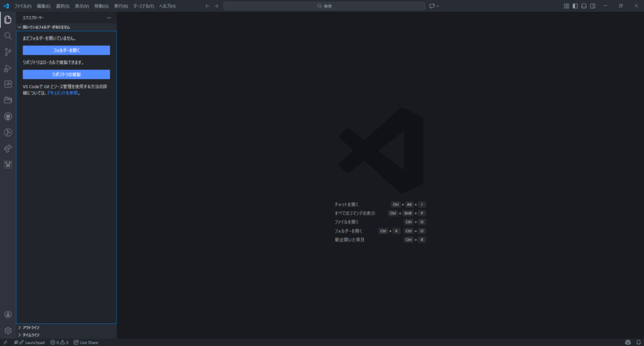Open the Search view in activity bar
Screen dimensions: 644x346
point(8,36)
